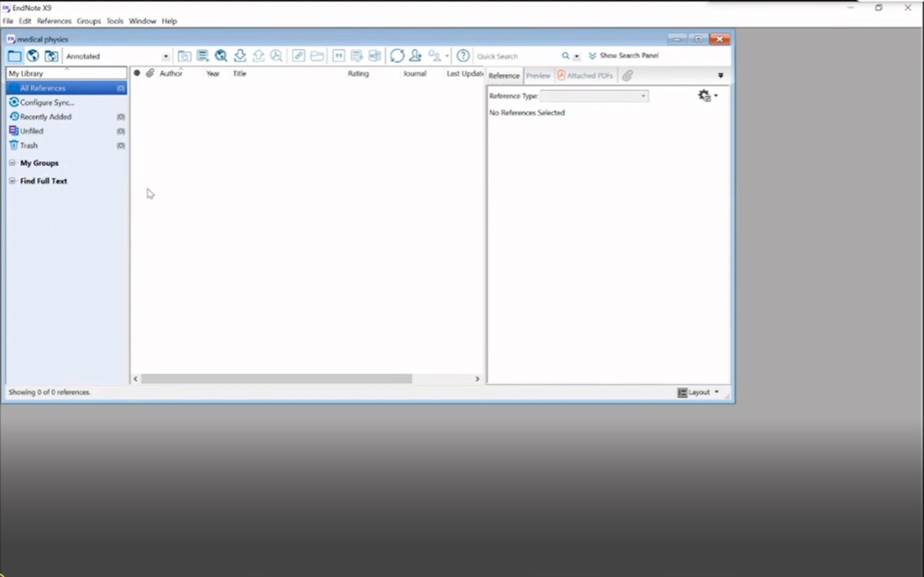Click the Find Full Text toolbar icon
This screenshot has width=924, height=577.
pos(276,56)
